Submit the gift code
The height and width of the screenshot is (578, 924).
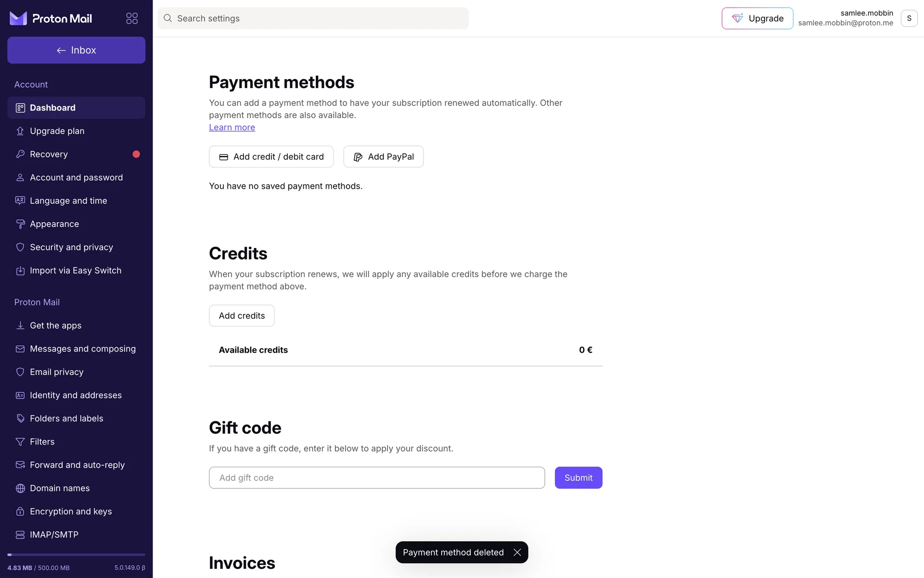click(578, 478)
